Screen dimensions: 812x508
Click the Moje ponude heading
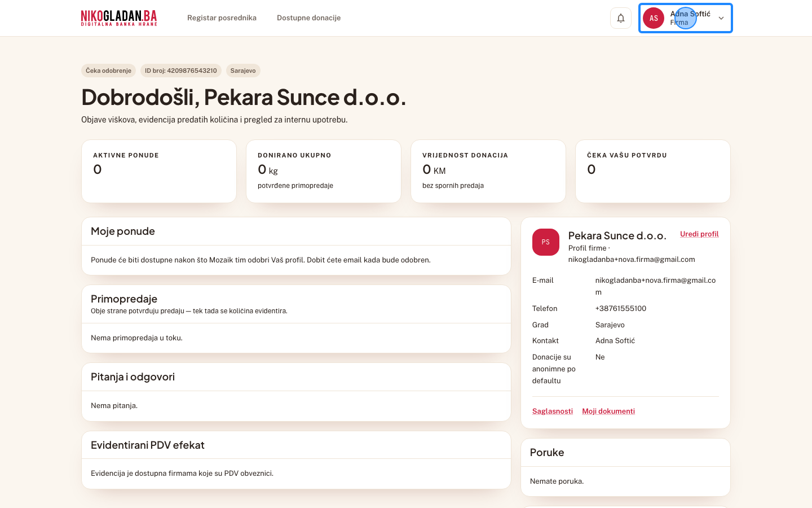(x=123, y=231)
